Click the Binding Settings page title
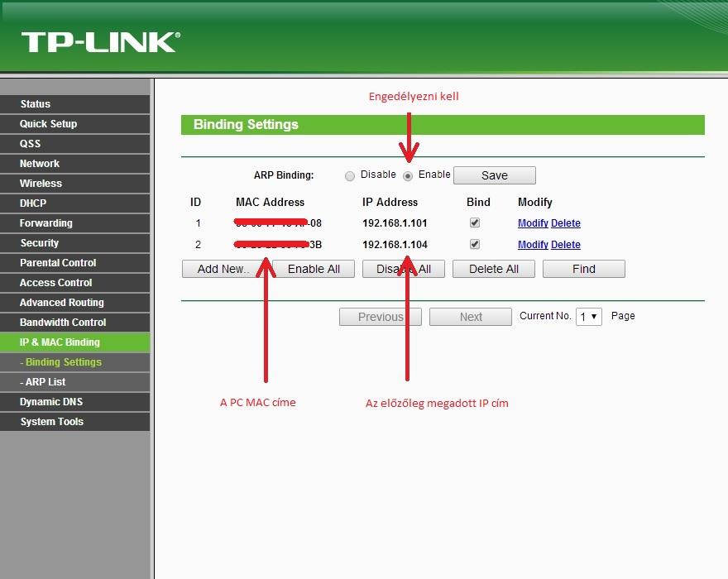 click(246, 124)
